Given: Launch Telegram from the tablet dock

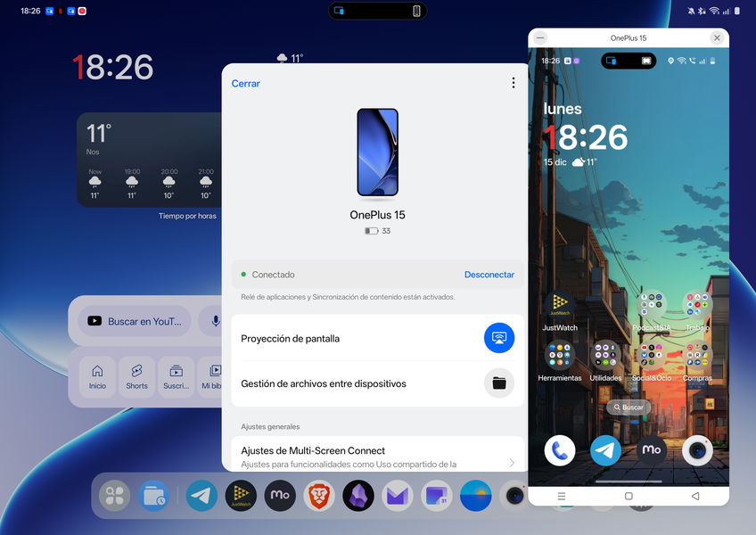Looking at the screenshot, I should [x=201, y=496].
